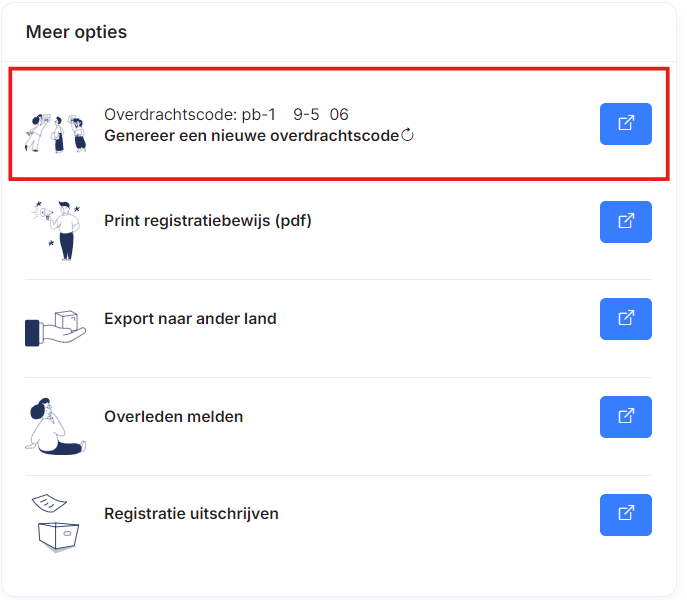Click the megaphone person illustration
Screen dimensions: 687x600
pos(59,230)
